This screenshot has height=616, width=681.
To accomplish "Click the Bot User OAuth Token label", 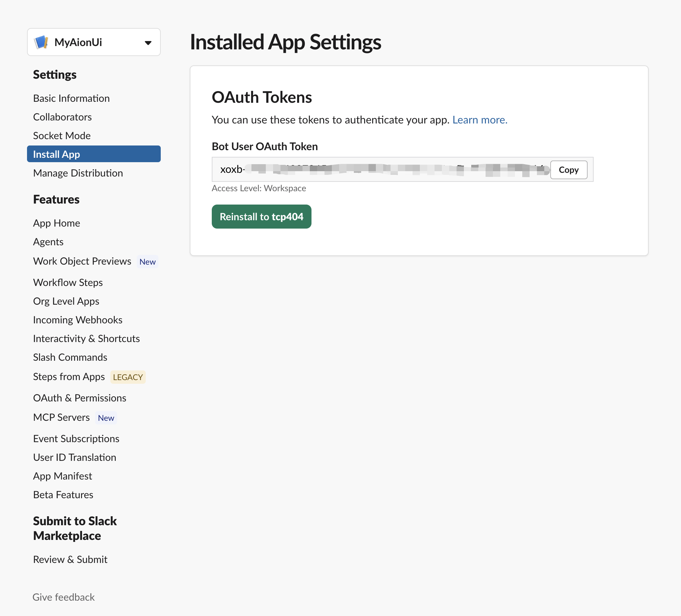I will [x=264, y=146].
